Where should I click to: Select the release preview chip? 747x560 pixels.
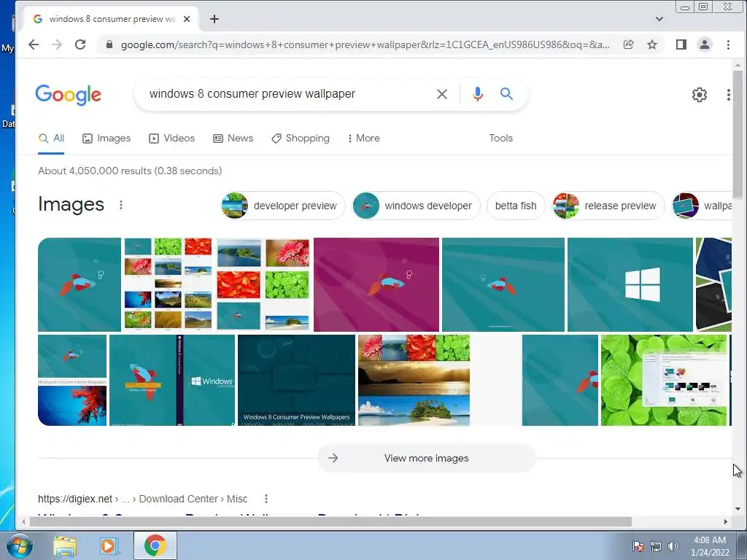(x=608, y=206)
